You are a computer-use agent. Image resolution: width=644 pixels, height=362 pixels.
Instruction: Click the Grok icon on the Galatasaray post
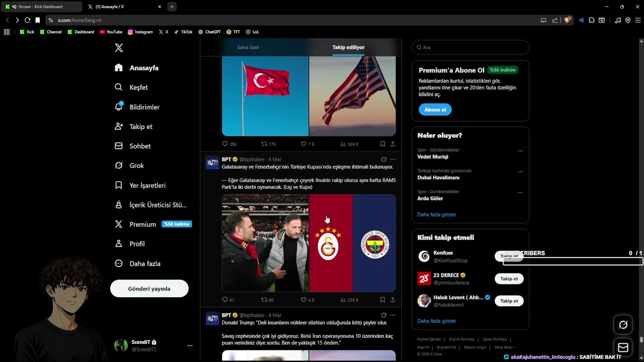[x=383, y=159]
